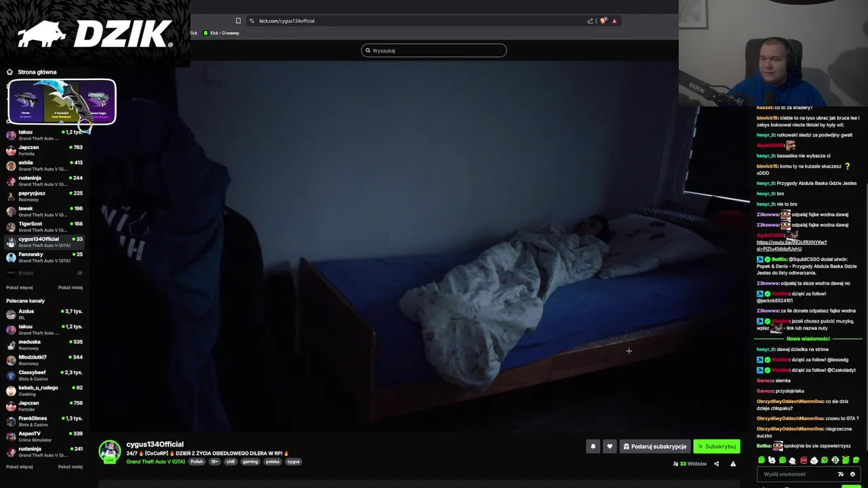Click Pokaż mniej under following list

(71, 287)
